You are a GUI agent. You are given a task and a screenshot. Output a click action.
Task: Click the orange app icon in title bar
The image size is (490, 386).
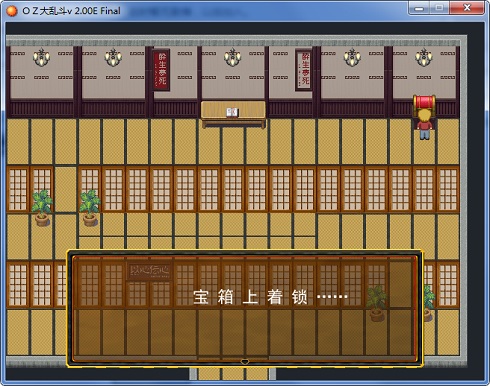(11, 11)
